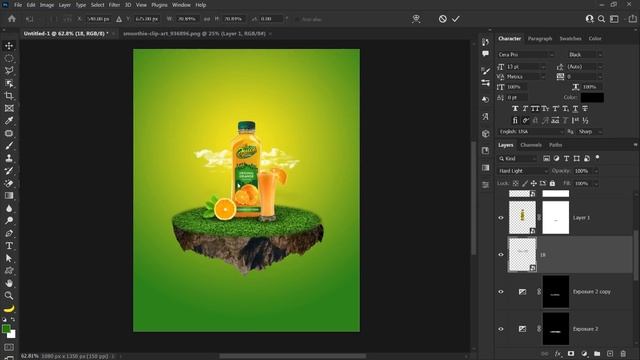The height and width of the screenshot is (360, 640).
Task: Open the layer filter Kind dropdown
Action: [517, 158]
